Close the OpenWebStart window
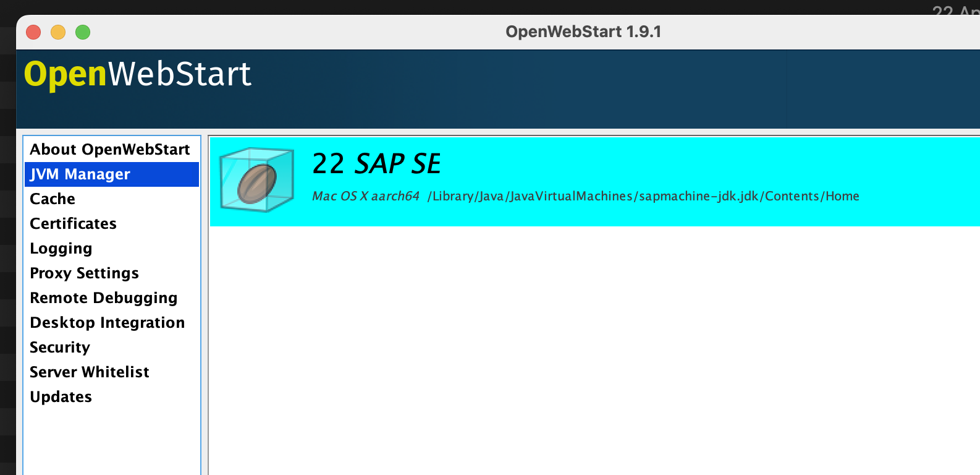 pos(33,32)
